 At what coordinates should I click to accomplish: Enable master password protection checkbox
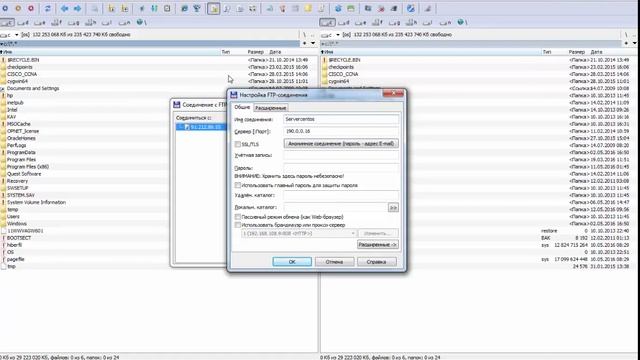coord(238,185)
